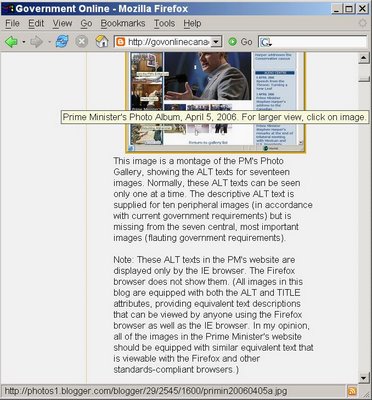Open the Go menu
Screen dimensions: 372x400
tap(86, 23)
